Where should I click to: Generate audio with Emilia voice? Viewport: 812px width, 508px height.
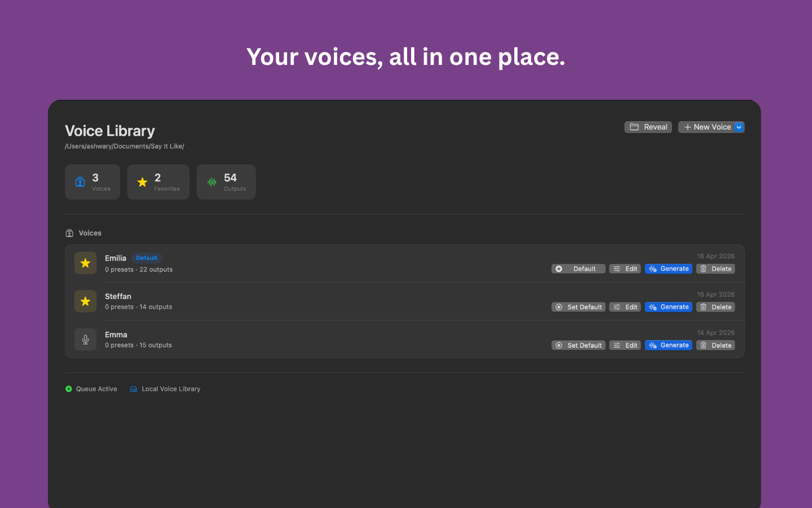pyautogui.click(x=668, y=269)
